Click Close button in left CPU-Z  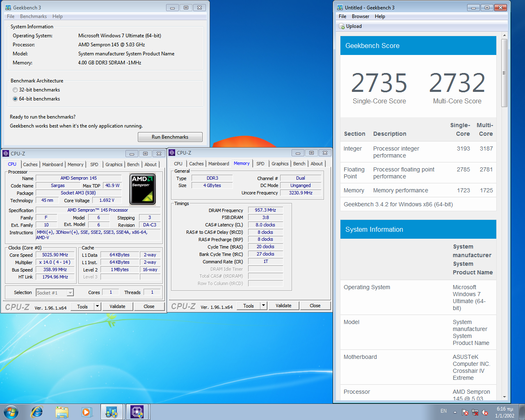pyautogui.click(x=149, y=306)
